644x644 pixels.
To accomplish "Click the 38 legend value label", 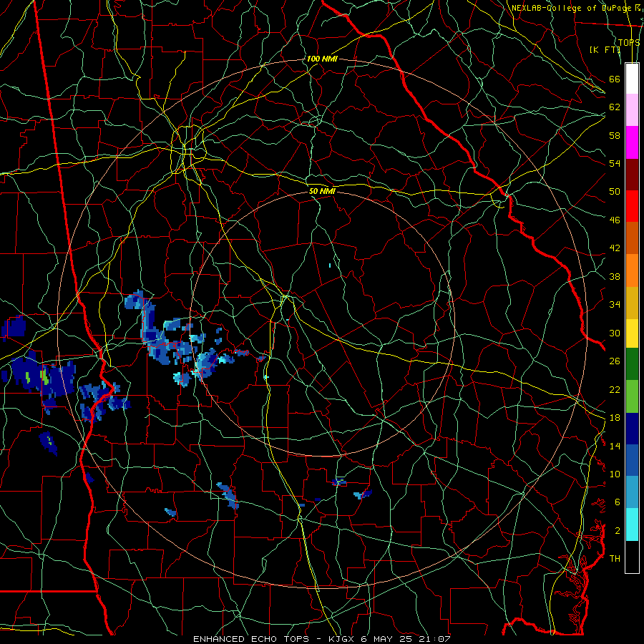I will coord(615,276).
